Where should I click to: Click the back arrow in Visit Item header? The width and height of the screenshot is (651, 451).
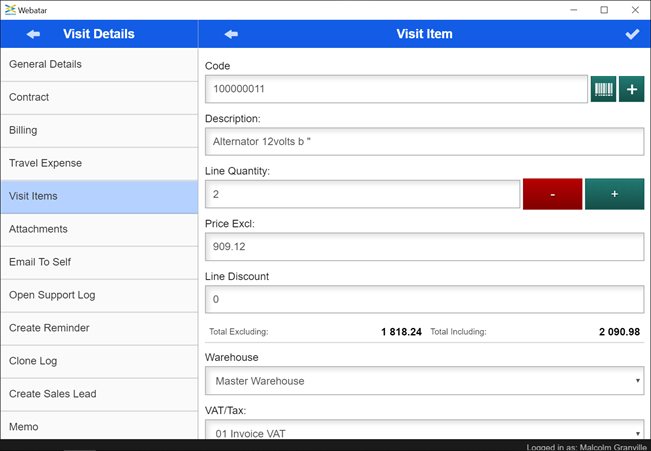231,34
